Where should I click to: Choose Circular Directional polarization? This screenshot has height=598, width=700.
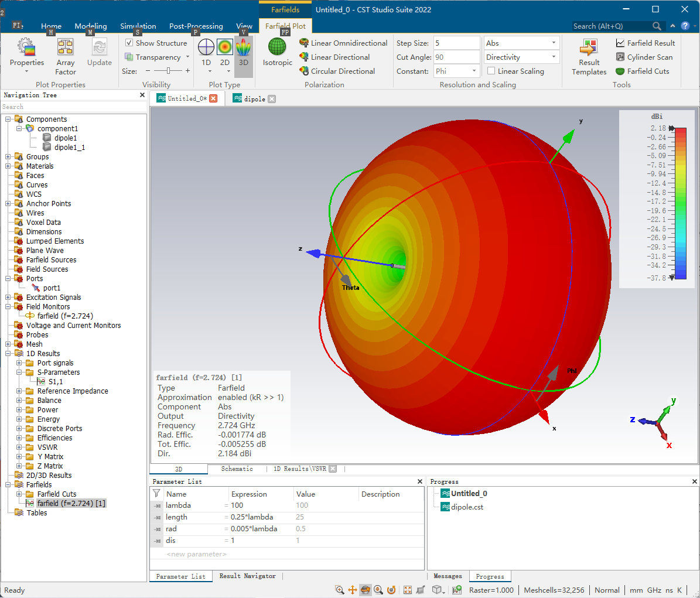click(337, 71)
